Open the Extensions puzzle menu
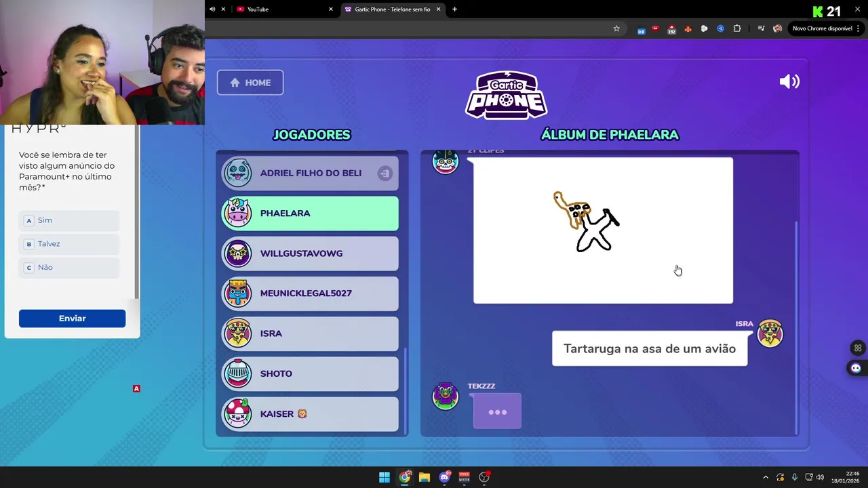 737,28
